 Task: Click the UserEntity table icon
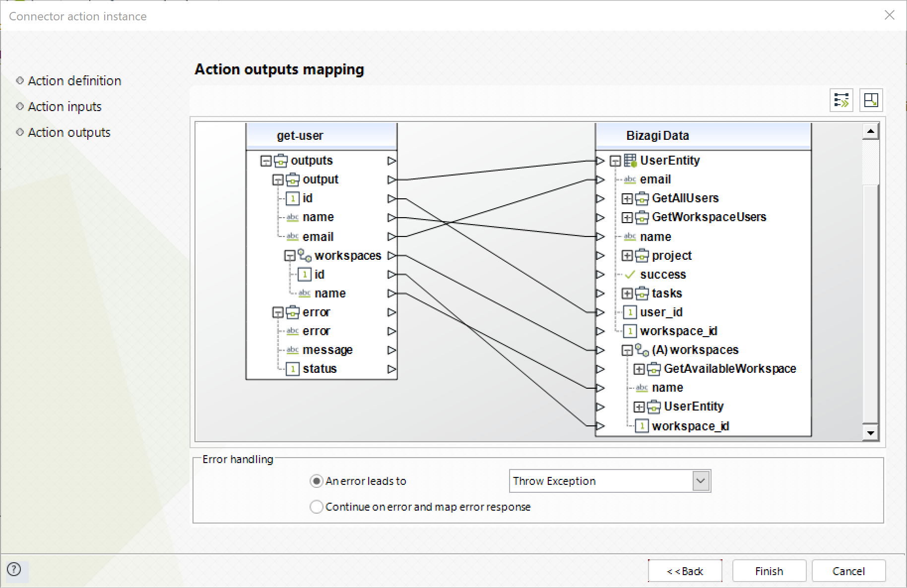point(630,161)
